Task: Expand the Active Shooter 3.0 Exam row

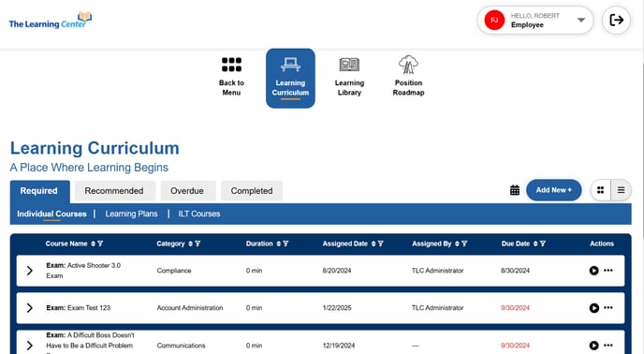Action: tap(30, 271)
